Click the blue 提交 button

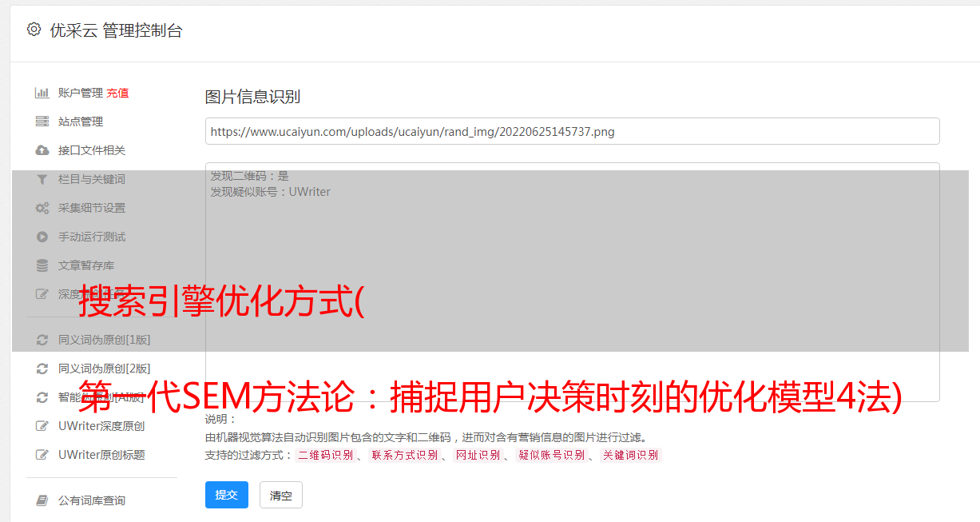point(227,495)
